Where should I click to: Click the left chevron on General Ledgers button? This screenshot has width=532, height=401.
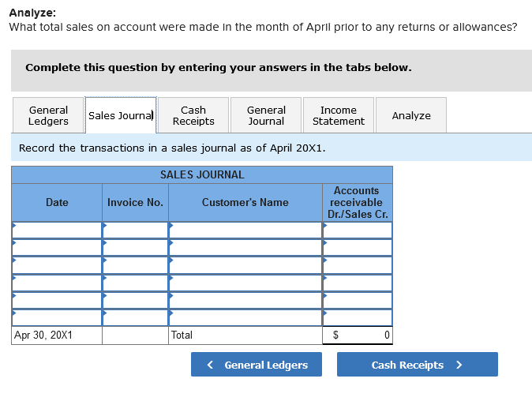[210, 365]
